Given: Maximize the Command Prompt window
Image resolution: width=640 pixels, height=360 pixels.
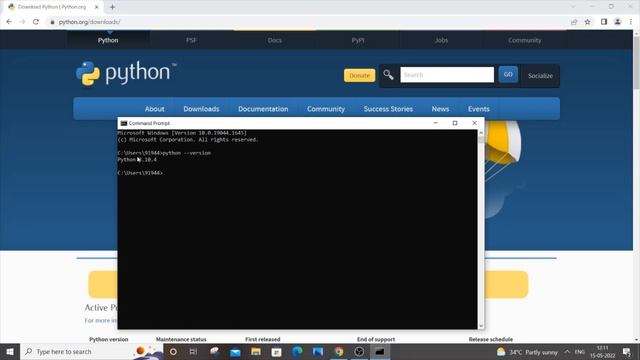Looking at the screenshot, I should (x=455, y=123).
